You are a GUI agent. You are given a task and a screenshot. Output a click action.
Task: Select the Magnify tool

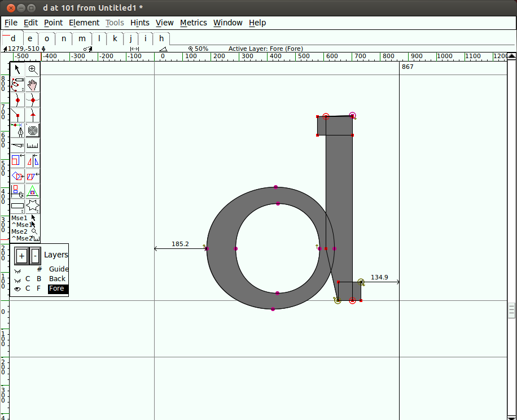point(32,69)
